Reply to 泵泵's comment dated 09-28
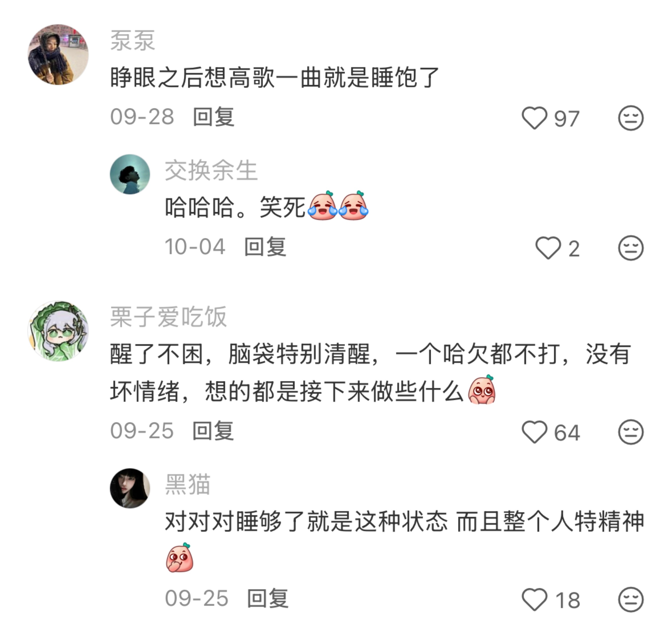This screenshot has width=672, height=617. 214,117
